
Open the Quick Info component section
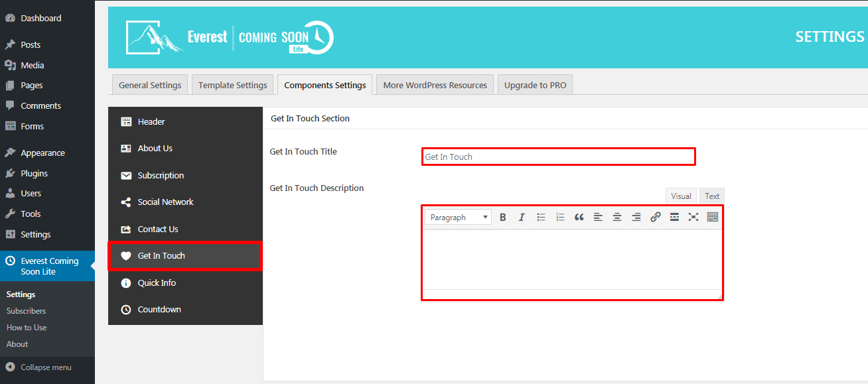185,283
